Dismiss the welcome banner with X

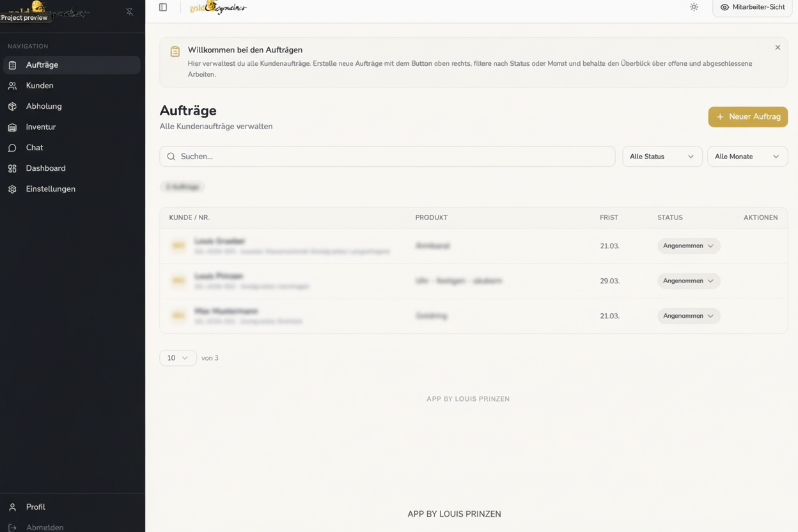778,47
